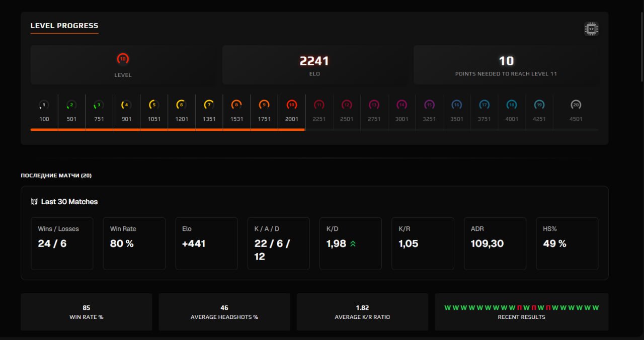This screenshot has height=340, width=644.
Task: Click the Recent Results W/L streak
Action: click(x=521, y=308)
